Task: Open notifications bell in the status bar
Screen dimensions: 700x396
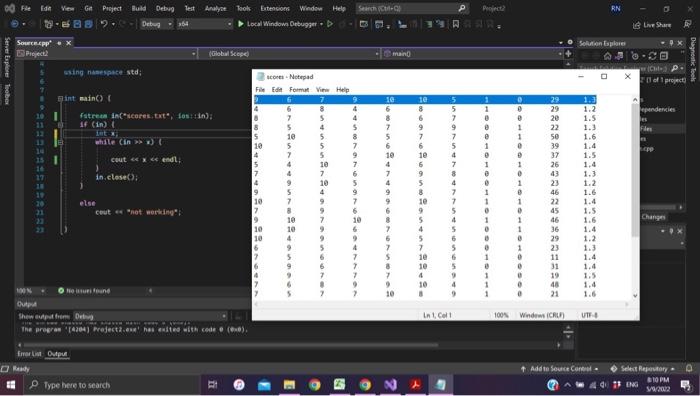Action: tap(689, 368)
